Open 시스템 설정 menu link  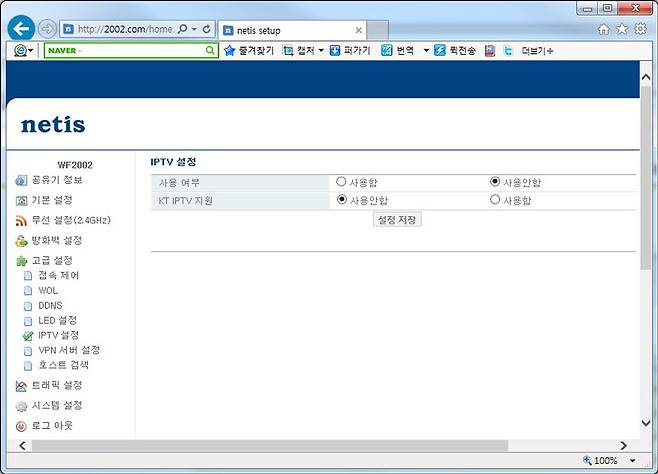click(x=57, y=406)
